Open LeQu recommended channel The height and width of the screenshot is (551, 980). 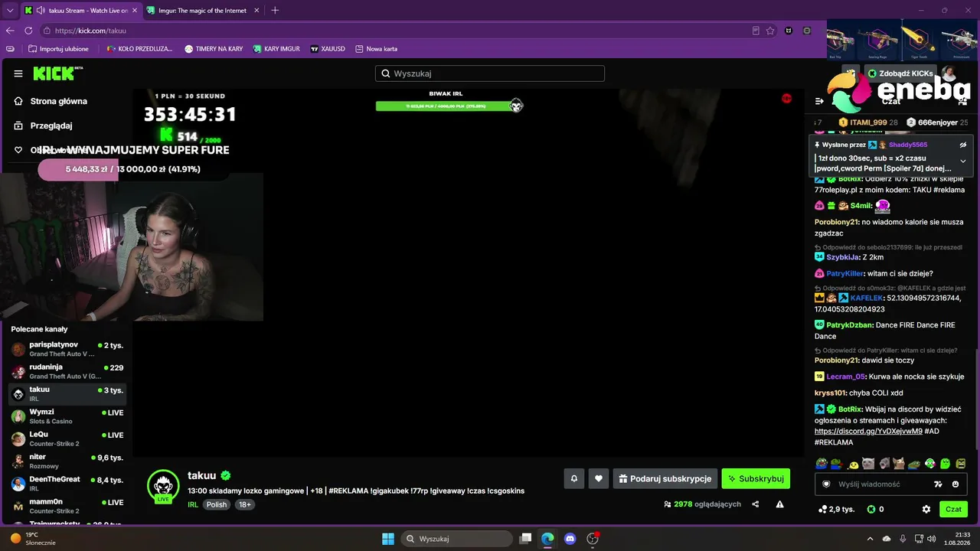(x=67, y=439)
